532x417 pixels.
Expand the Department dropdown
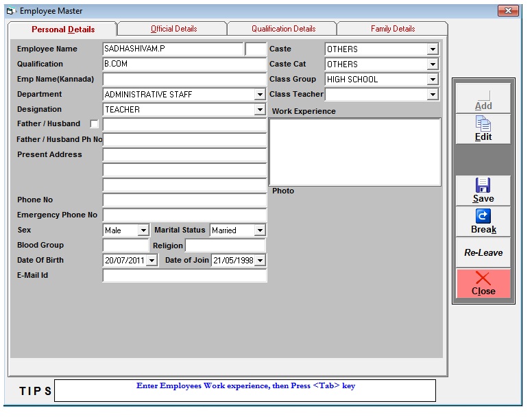260,95
